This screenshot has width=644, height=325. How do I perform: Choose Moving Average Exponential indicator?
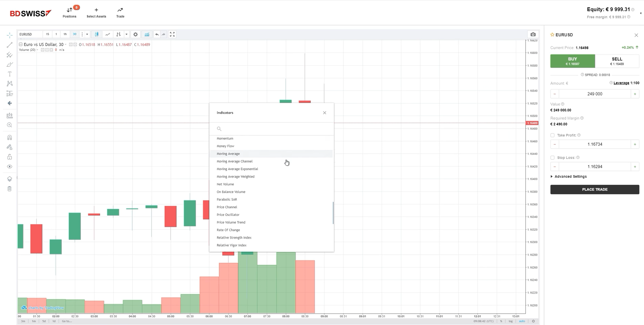271,169
